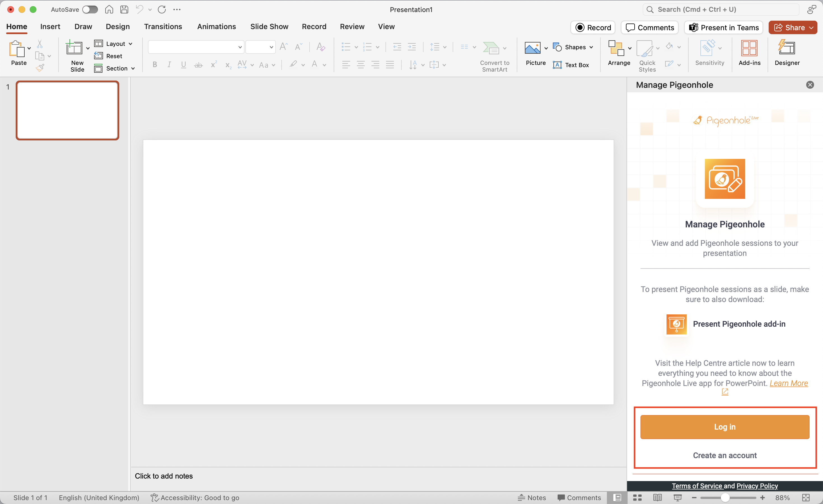The image size is (823, 504).
Task: Click the Home icon in title bar
Action: pos(109,9)
